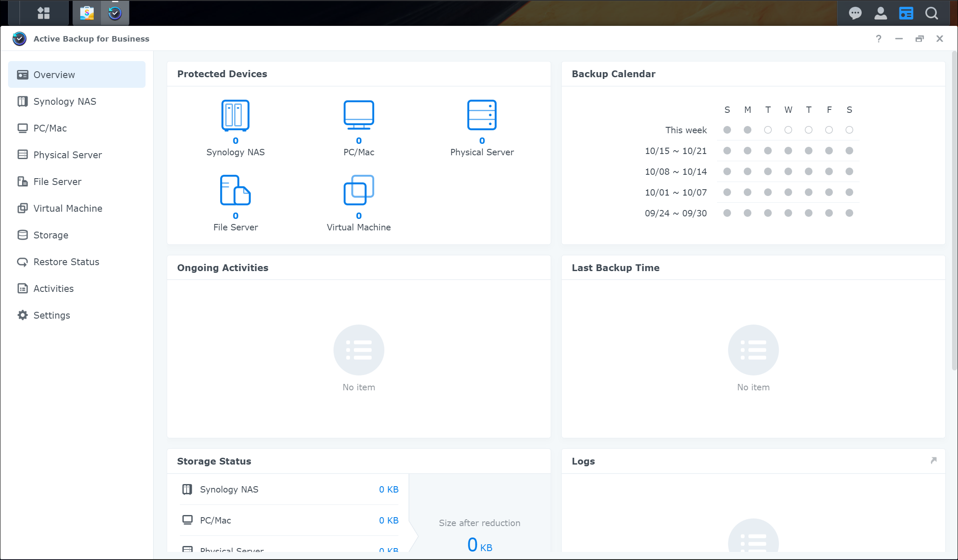Click the Physical Server protected device icon
Screen dimensions: 958x560
[x=482, y=115]
